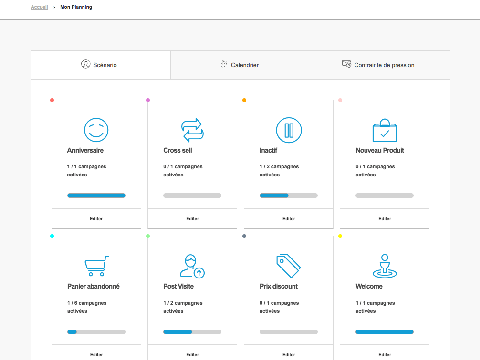Click the half-filled Inactif progress bar
The width and height of the screenshot is (480, 360).
point(289,196)
